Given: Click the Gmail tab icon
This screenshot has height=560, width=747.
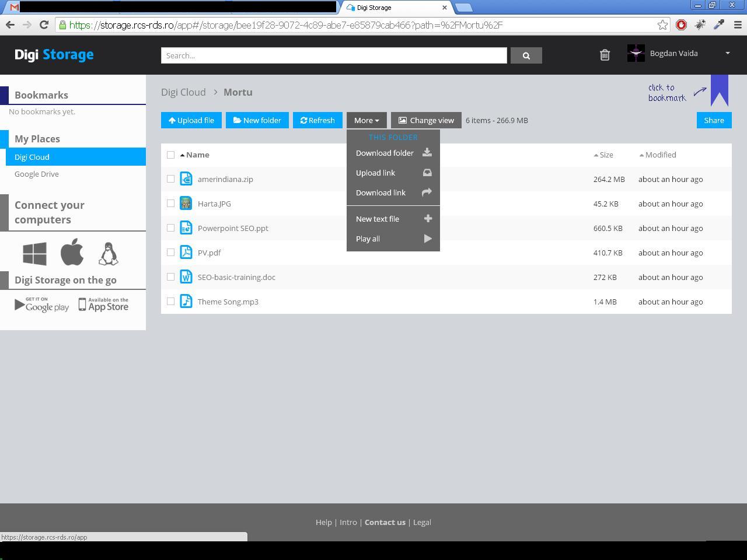Looking at the screenshot, I should 15,8.
